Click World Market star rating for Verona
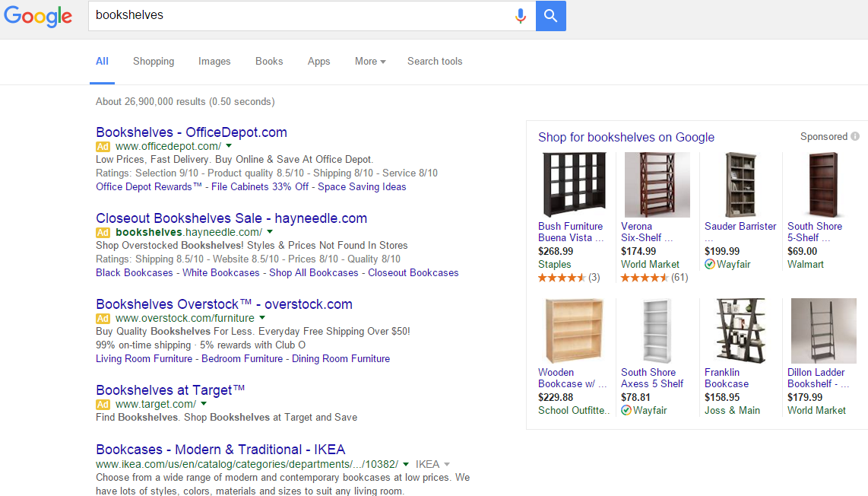 645,278
